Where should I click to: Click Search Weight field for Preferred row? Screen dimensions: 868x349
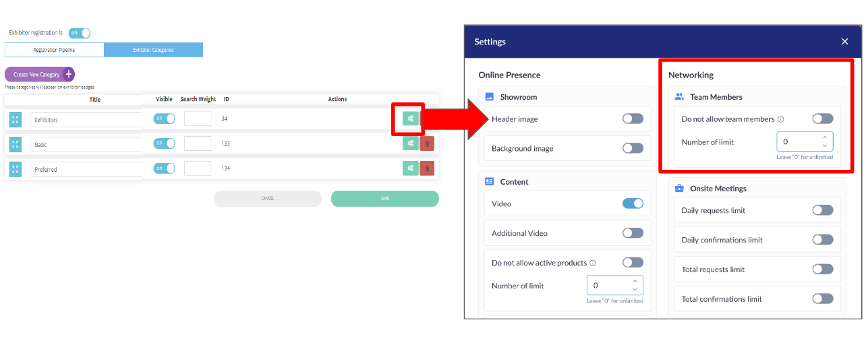click(x=198, y=168)
